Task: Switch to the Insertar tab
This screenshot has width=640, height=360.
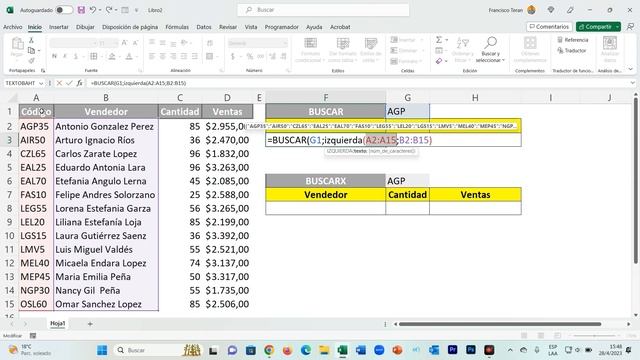Action: pos(59,27)
